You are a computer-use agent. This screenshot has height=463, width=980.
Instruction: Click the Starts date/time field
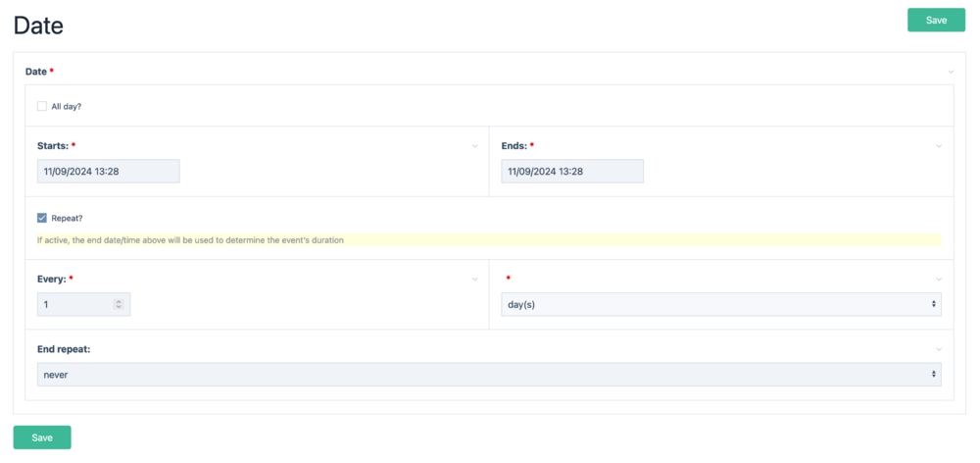point(108,172)
